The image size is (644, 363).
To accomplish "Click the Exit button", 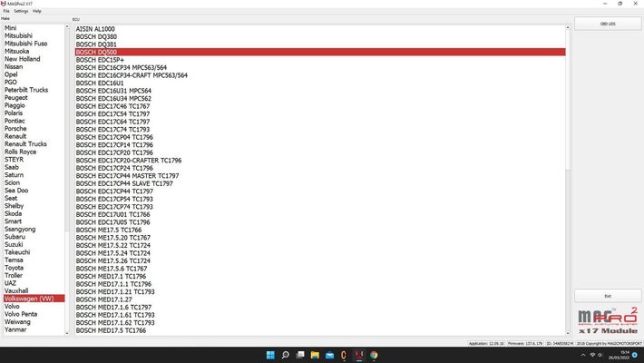I will pyautogui.click(x=608, y=296).
